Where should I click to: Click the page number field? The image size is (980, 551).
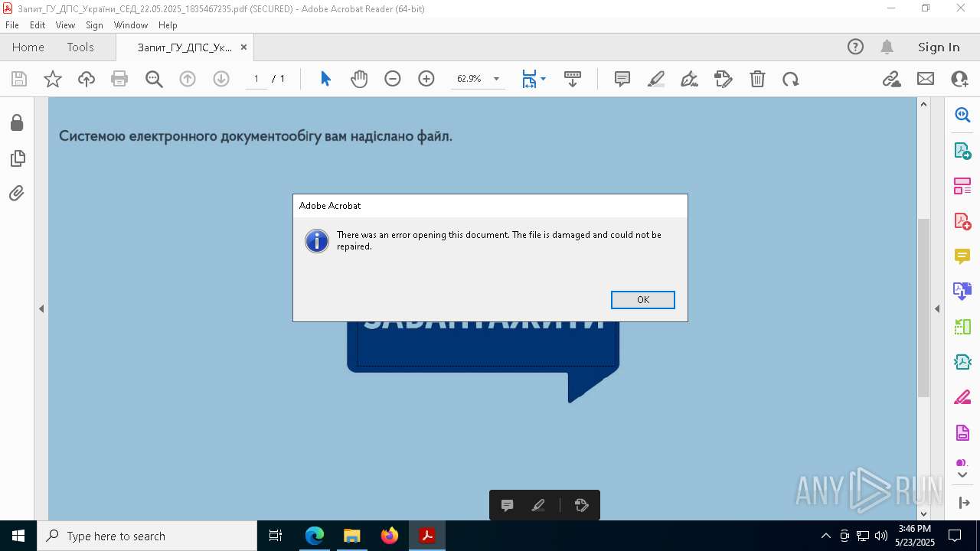tap(256, 79)
